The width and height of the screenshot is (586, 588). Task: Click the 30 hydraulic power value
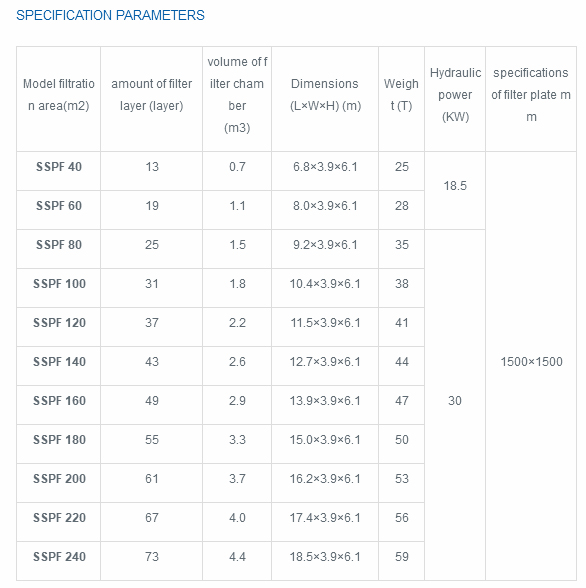coord(455,400)
